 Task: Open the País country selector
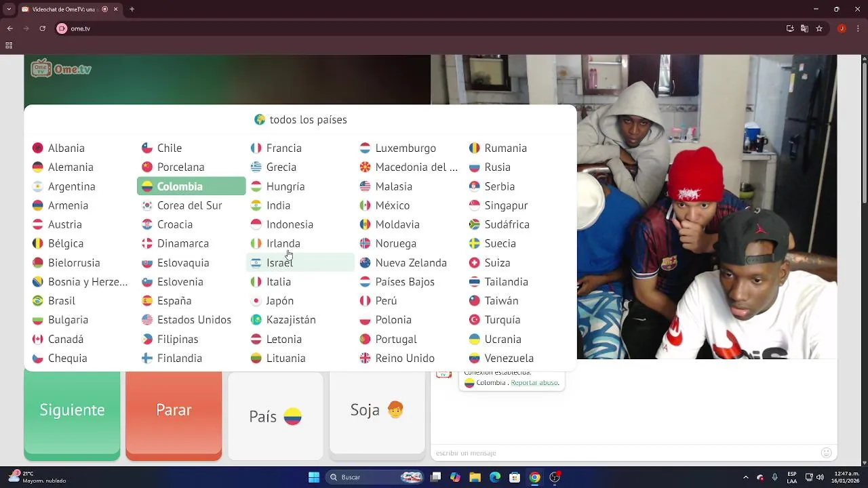pos(275,416)
